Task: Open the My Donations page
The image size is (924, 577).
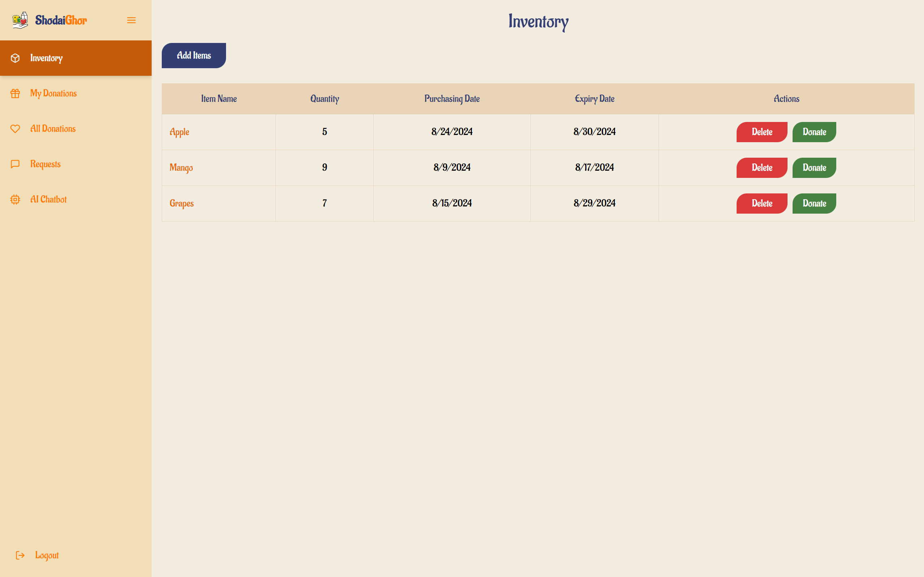Action: tap(53, 93)
